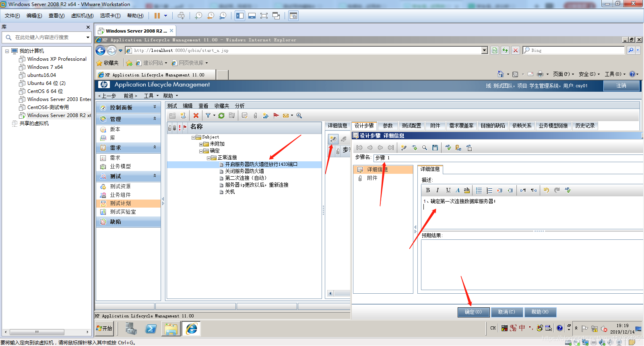Click the search magnifier in step dialog
Screen dimensions: 644x346
tap(425, 148)
